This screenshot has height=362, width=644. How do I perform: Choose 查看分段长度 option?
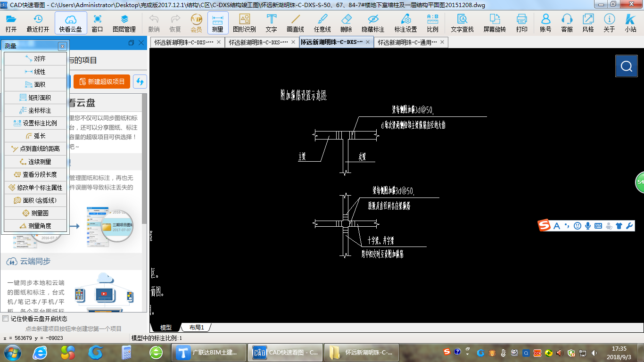point(35,174)
